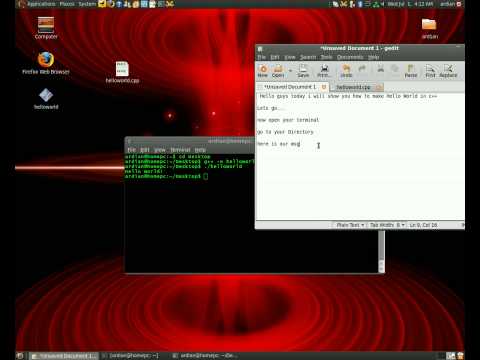Open the Applications menu on top panel
The height and width of the screenshot is (360, 480).
pyautogui.click(x=41, y=4)
